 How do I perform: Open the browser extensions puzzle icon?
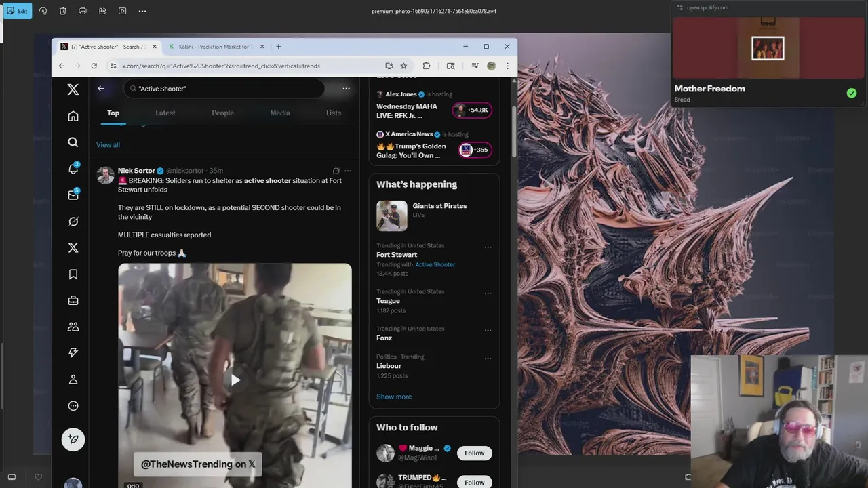pyautogui.click(x=427, y=66)
